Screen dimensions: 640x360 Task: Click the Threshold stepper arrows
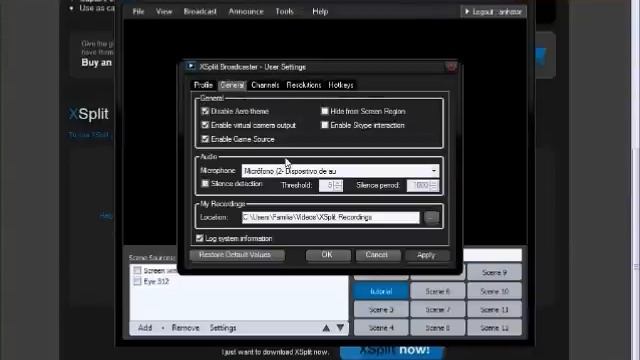pos(338,185)
